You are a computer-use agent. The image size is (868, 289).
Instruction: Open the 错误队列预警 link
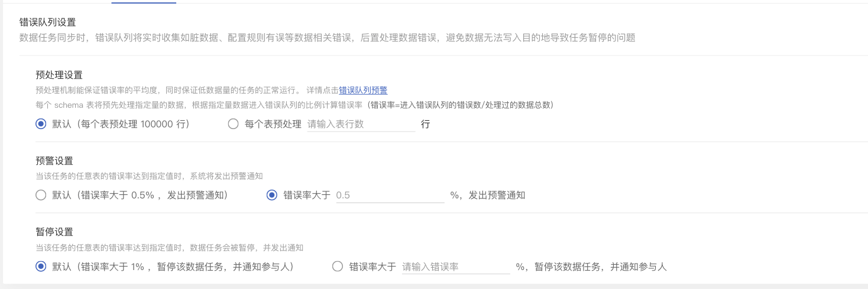tap(363, 91)
